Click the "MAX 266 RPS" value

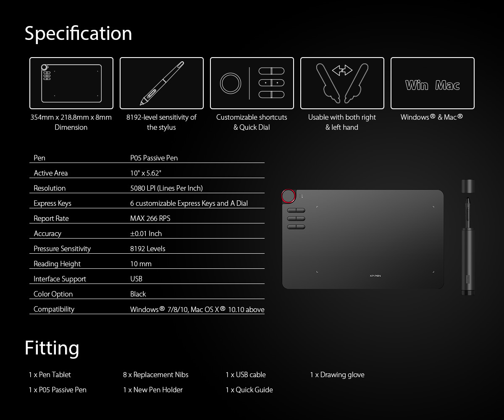pyautogui.click(x=150, y=218)
